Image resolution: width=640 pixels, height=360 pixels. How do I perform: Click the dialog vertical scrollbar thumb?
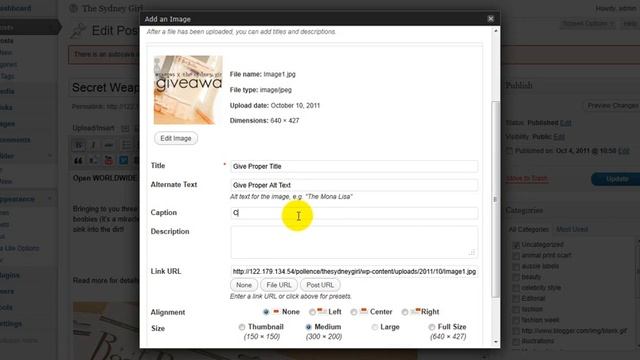[x=496, y=199]
